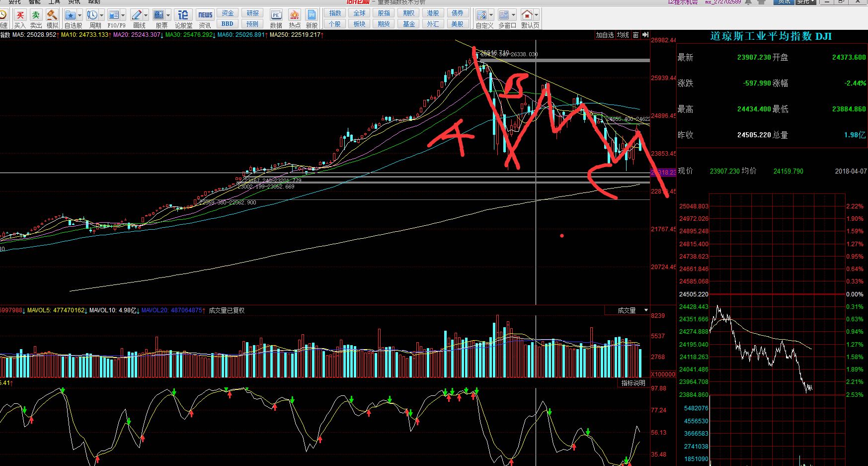
Task: Toggle the 窗 window button on chart
Action: (635, 35)
